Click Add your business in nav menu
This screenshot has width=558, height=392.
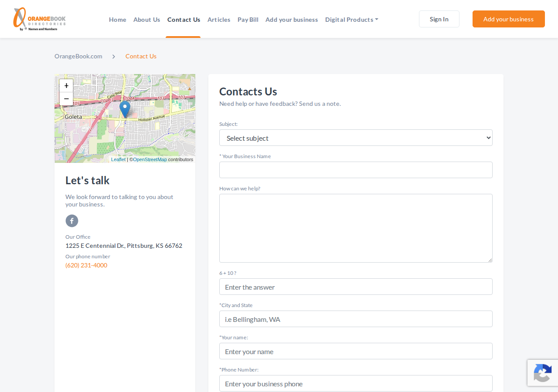tap(292, 20)
